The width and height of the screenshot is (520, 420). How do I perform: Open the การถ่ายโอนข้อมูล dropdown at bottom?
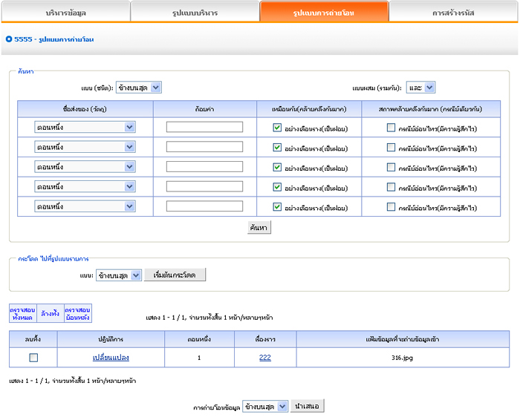pos(265,407)
